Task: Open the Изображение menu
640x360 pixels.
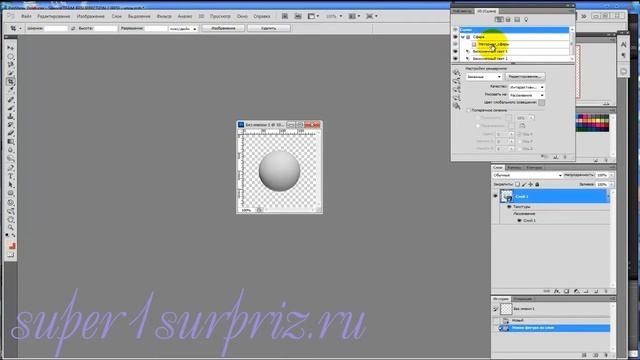Action: click(x=91, y=16)
